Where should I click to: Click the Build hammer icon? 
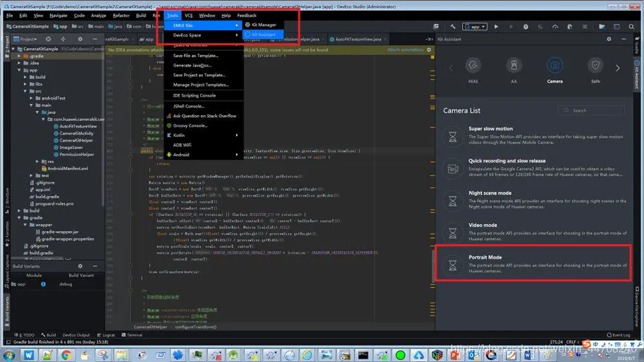coord(453,27)
